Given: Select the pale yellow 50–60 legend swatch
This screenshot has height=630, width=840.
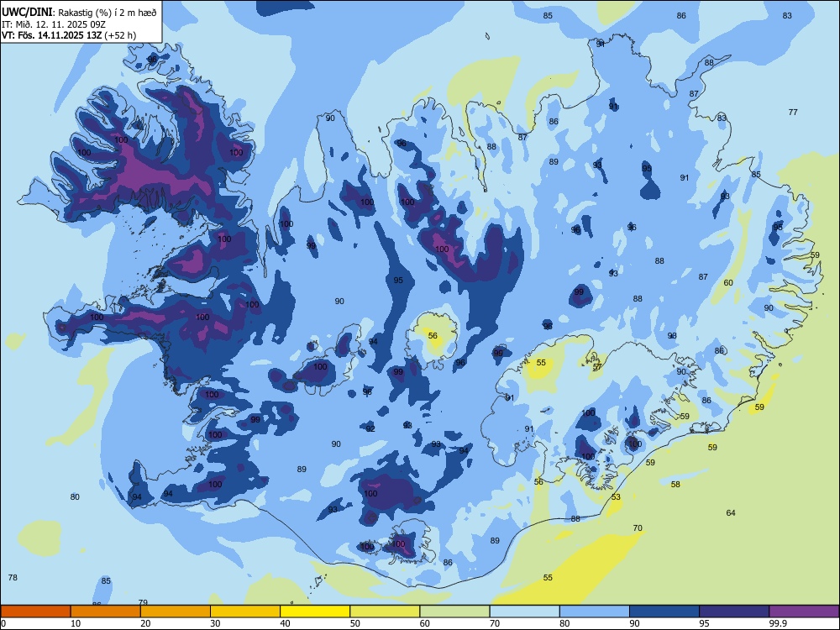Looking at the screenshot, I should click(385, 612).
